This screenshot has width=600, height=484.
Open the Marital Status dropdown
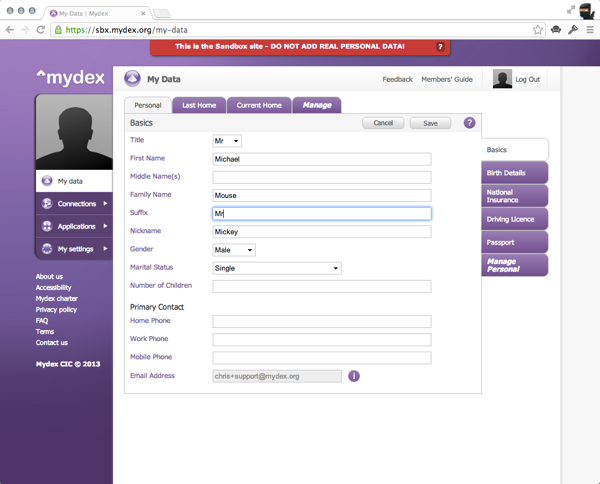[277, 268]
